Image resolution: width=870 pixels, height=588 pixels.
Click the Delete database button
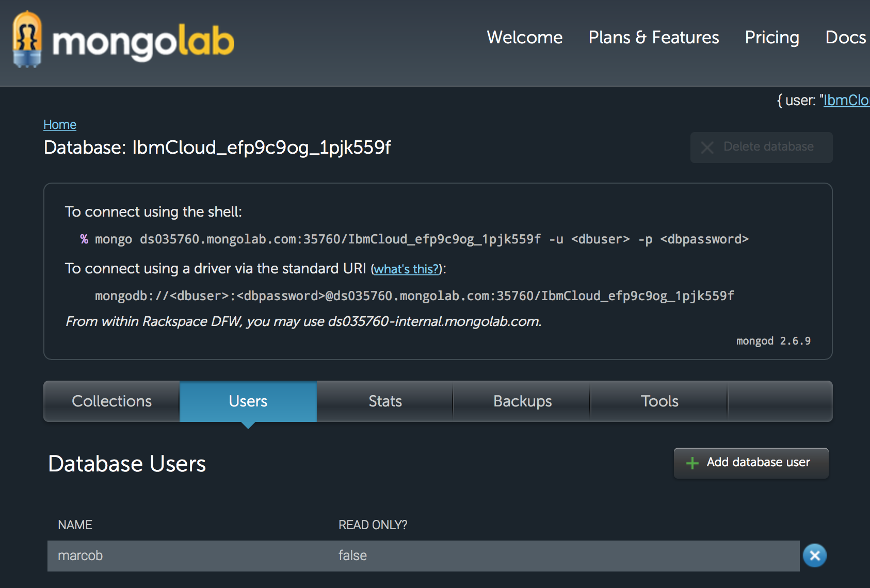pos(761,148)
